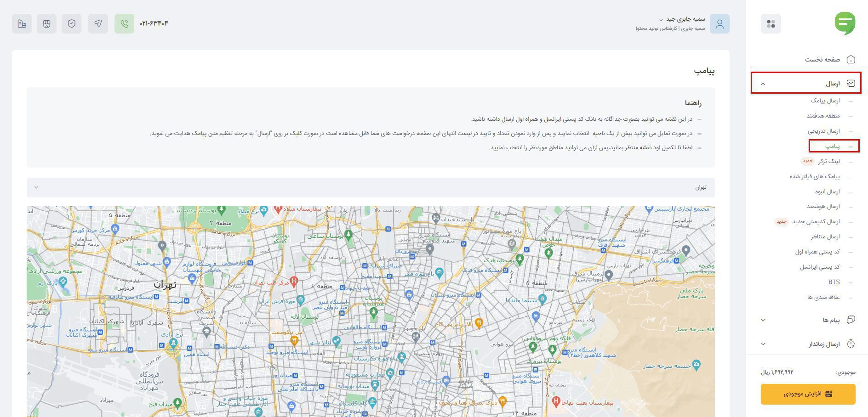This screenshot has height=417, width=868.
Task: Click the chat icon beside پیام ها
Action: (851, 320)
